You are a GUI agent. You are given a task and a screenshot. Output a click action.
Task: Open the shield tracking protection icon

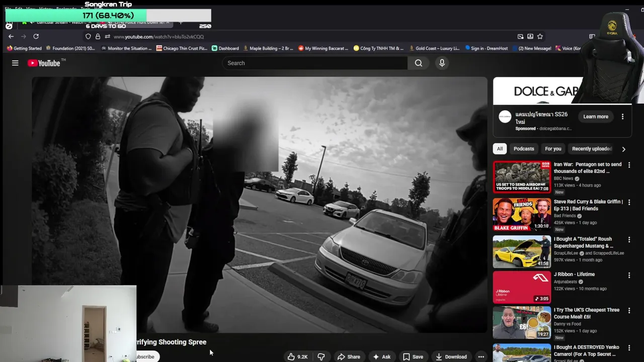[x=88, y=36]
